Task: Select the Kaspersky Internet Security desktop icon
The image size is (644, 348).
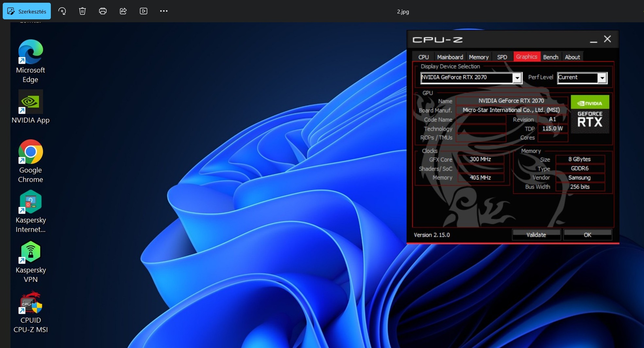Action: pos(30,212)
